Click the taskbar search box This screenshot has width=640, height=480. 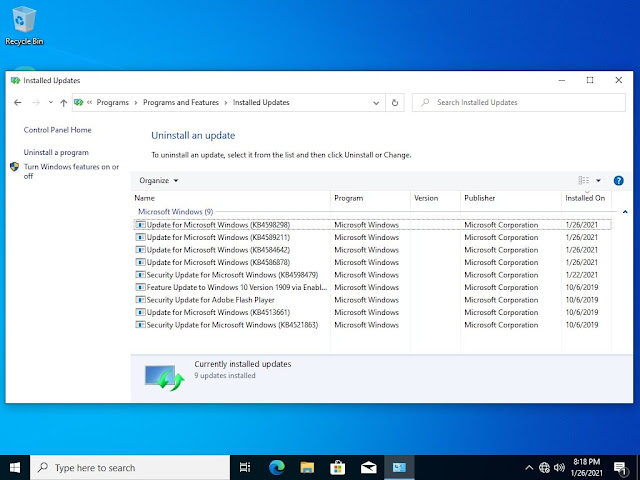pyautogui.click(x=130, y=467)
